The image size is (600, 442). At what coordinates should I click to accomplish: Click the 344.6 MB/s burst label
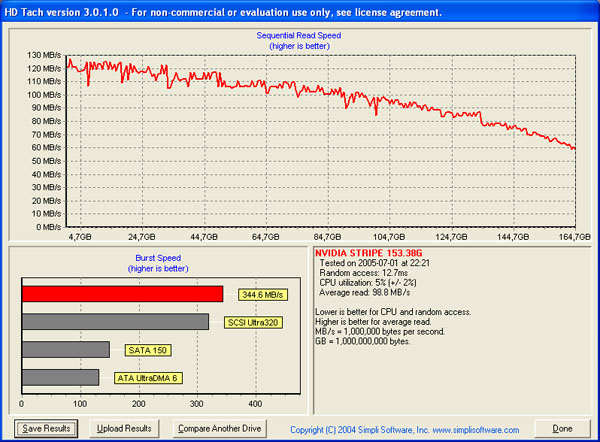coord(262,295)
